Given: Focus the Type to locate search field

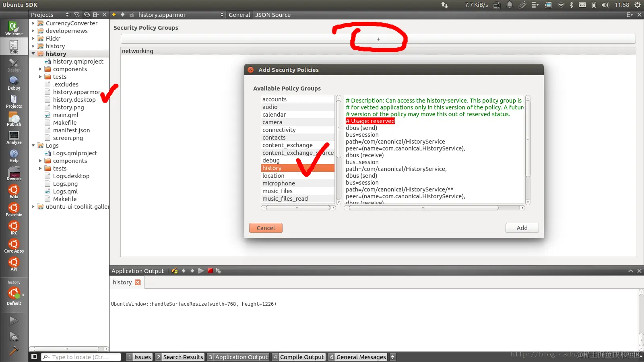Looking at the screenshot, I should pyautogui.click(x=81, y=357).
